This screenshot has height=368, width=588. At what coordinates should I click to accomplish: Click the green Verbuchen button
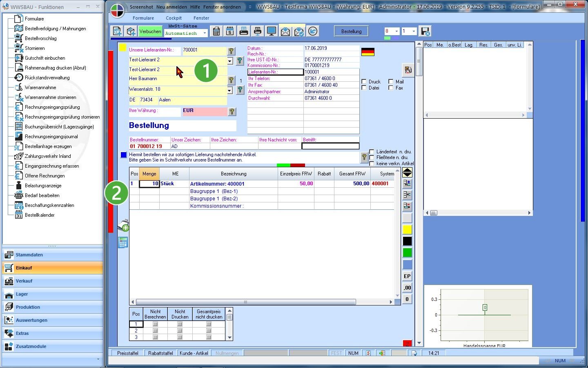click(x=150, y=31)
